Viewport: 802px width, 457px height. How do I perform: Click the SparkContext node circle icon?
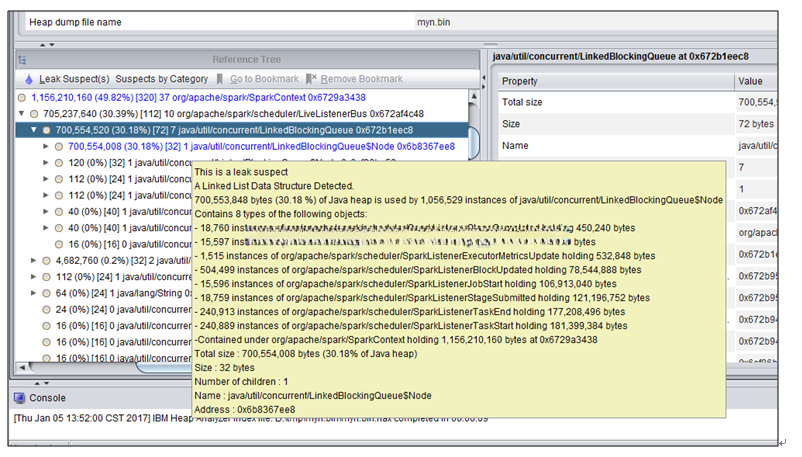tap(22, 98)
